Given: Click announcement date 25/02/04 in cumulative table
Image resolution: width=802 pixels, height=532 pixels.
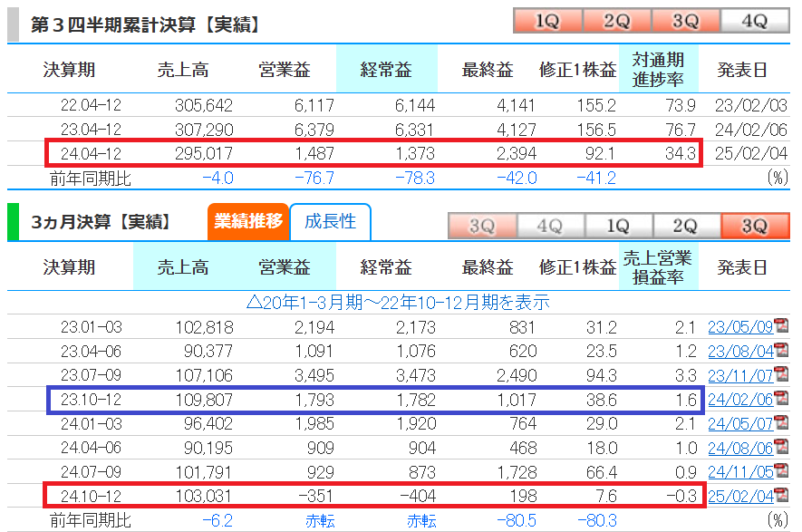Looking at the screenshot, I should (x=751, y=153).
